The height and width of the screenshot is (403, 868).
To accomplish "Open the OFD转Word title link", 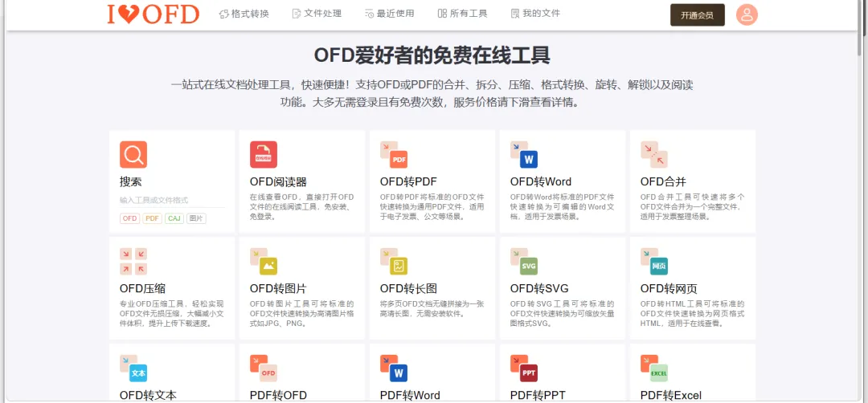I will (541, 182).
